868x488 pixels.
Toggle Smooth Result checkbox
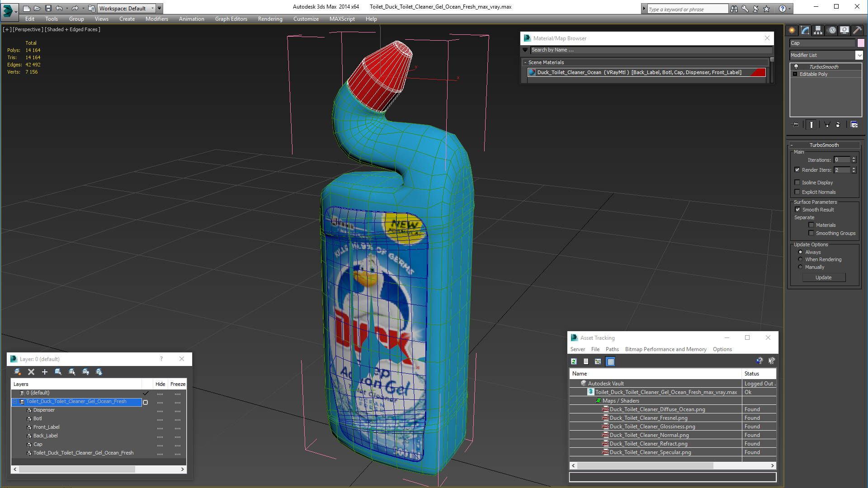(797, 210)
